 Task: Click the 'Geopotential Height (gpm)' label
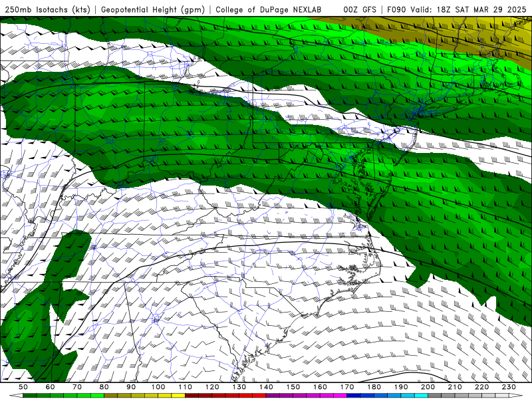[153, 9]
